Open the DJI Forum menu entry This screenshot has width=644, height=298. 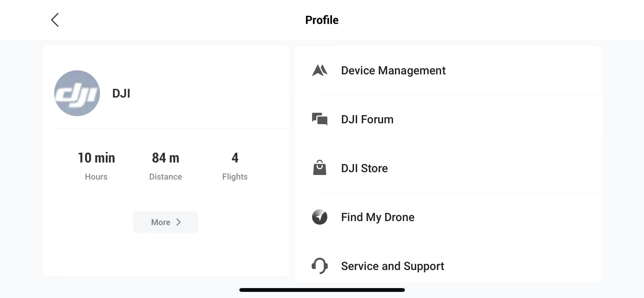tap(367, 119)
